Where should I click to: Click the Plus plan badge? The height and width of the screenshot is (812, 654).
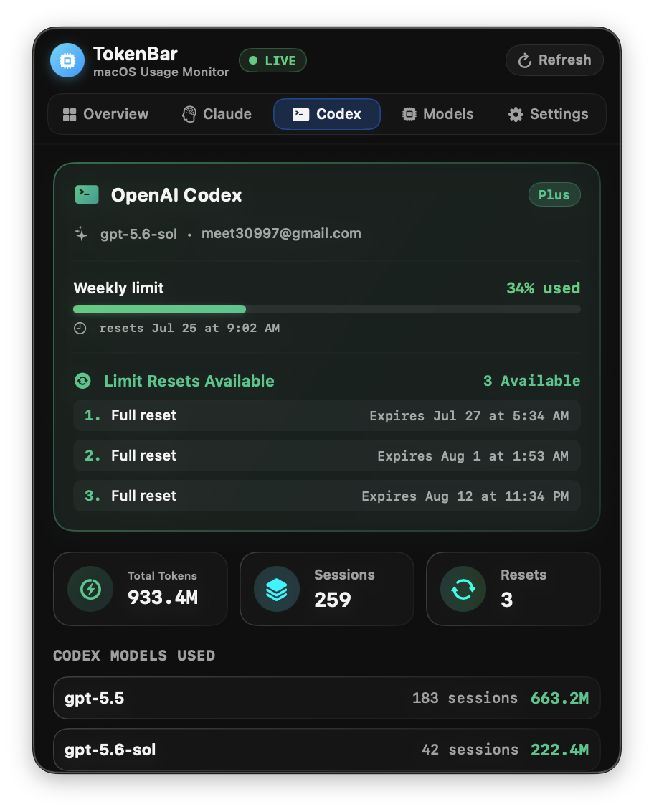[x=554, y=194]
